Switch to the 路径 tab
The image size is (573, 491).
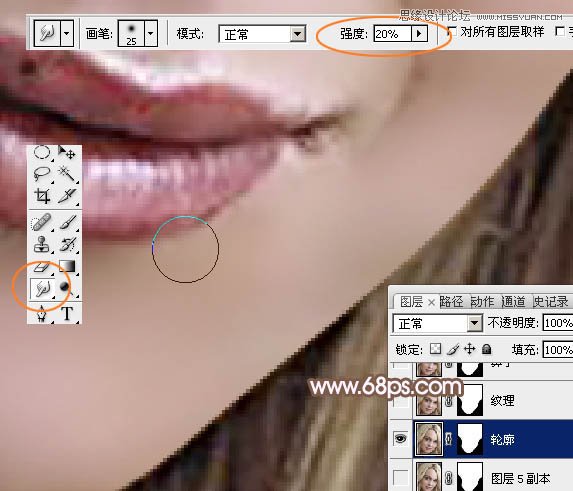point(451,301)
